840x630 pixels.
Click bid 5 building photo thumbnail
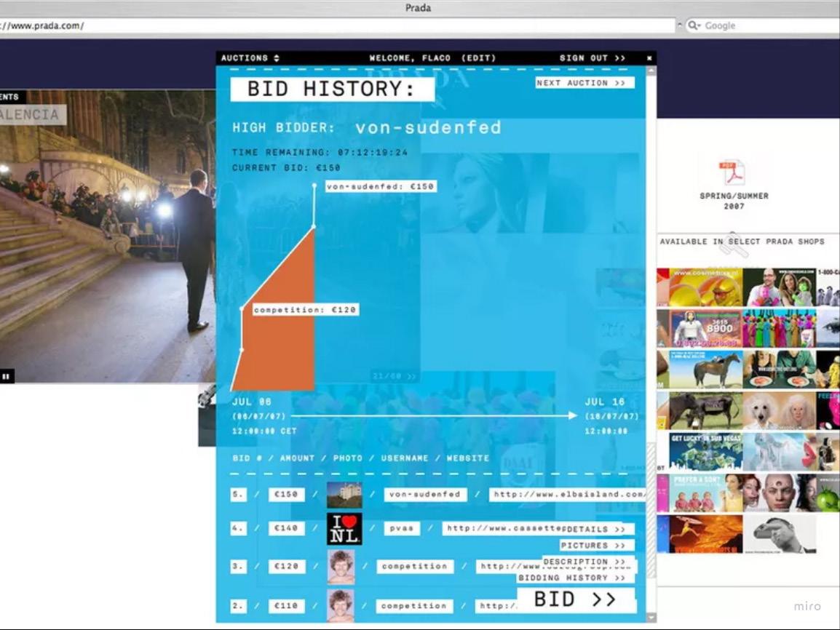click(x=344, y=495)
